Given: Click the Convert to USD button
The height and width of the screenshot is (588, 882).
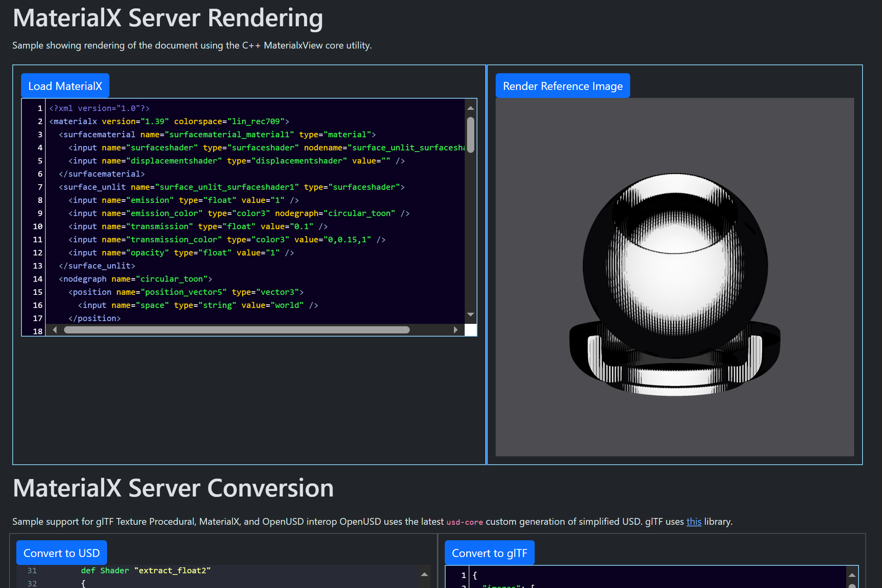Looking at the screenshot, I should click(x=62, y=553).
